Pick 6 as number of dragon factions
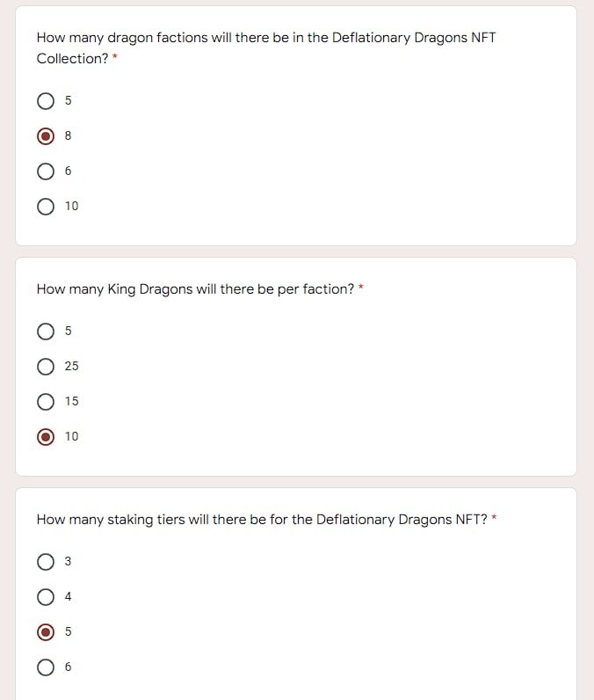Image resolution: width=594 pixels, height=700 pixels. [46, 171]
